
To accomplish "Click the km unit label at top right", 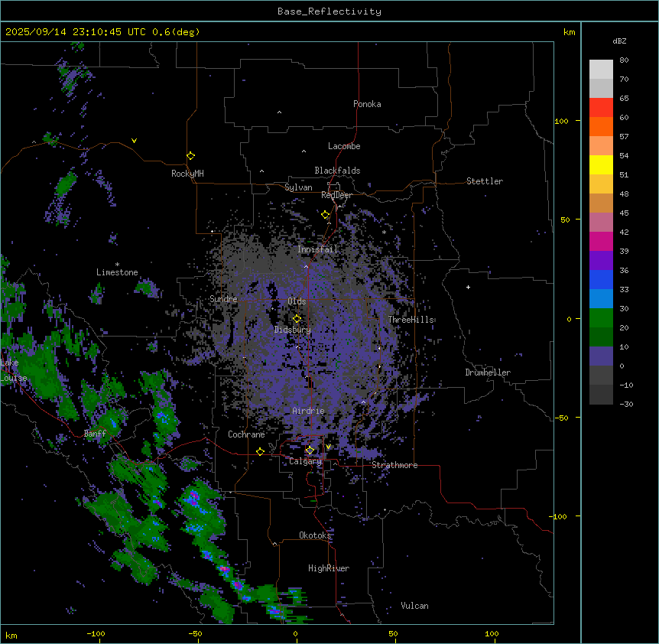I will (569, 32).
